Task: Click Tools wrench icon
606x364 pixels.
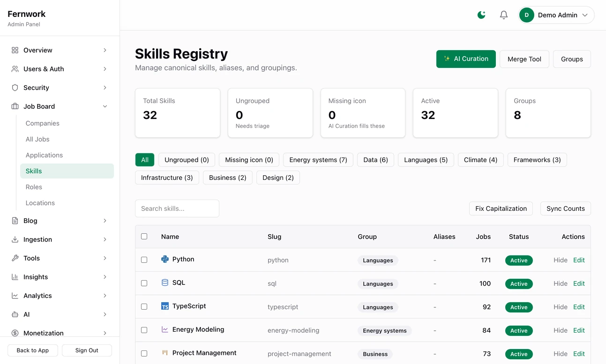Action: [x=15, y=258]
